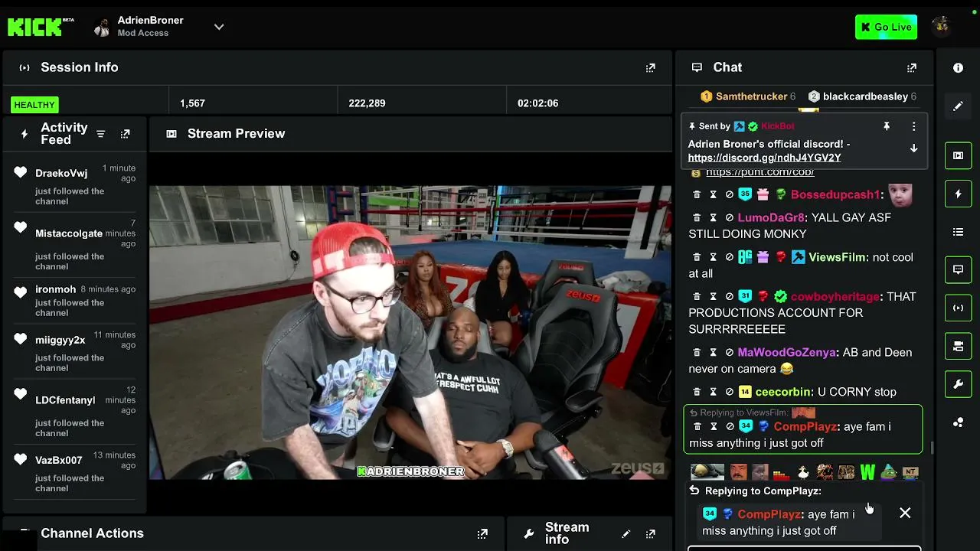Viewport: 980px width, 551px height.
Task: Toggle the Activity Feed lightning sidebar button
Action: (958, 194)
